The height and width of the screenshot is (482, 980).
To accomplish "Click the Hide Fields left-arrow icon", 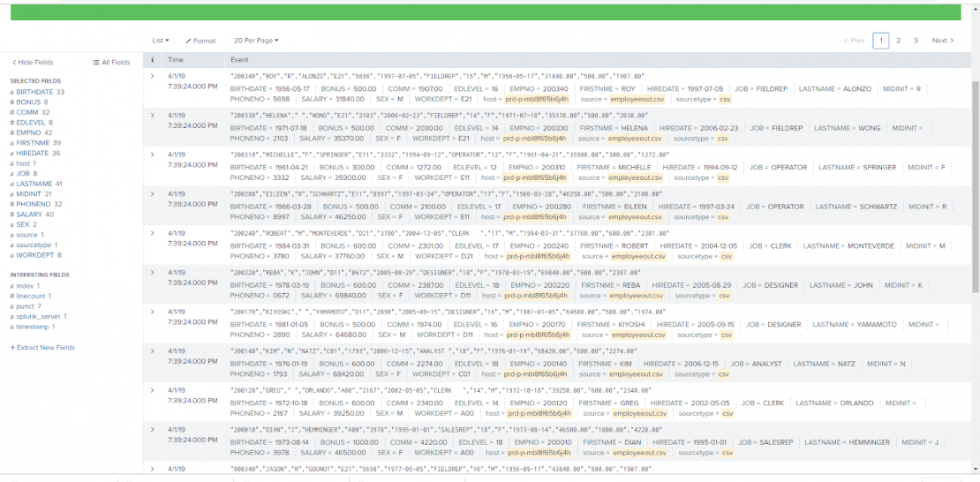I will (14, 63).
